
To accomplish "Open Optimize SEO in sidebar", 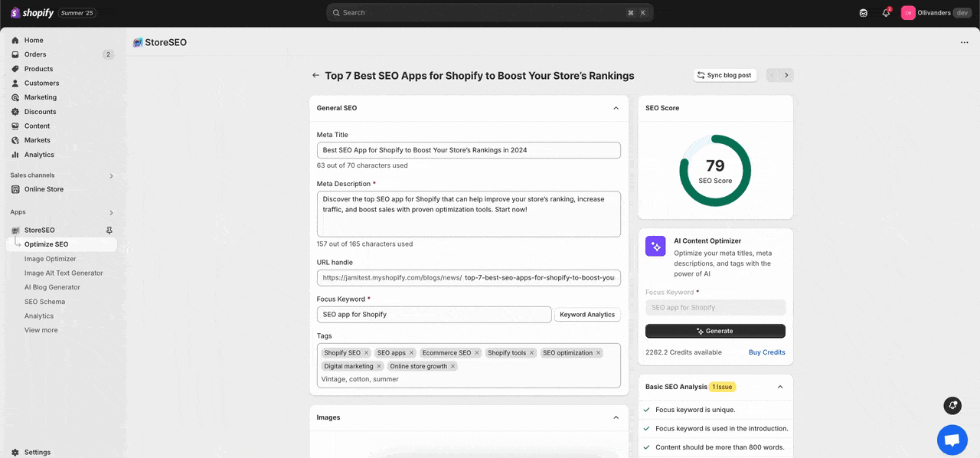I will tap(61, 244).
